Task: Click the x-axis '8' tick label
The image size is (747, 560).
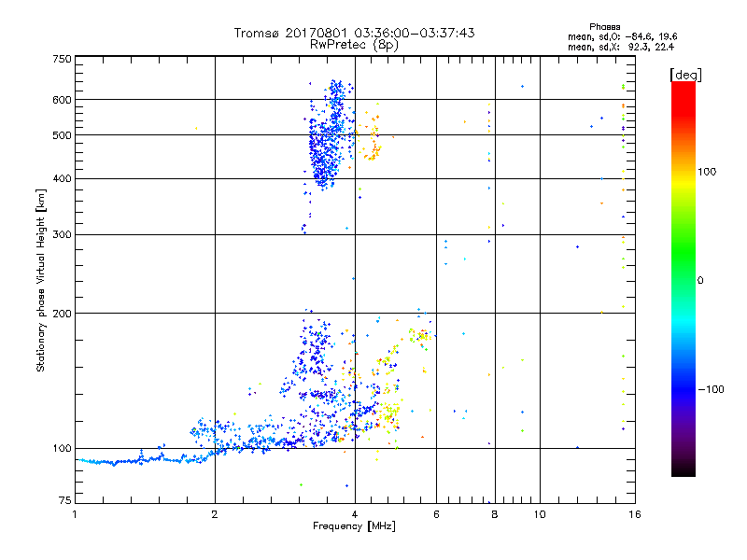Action: [495, 514]
